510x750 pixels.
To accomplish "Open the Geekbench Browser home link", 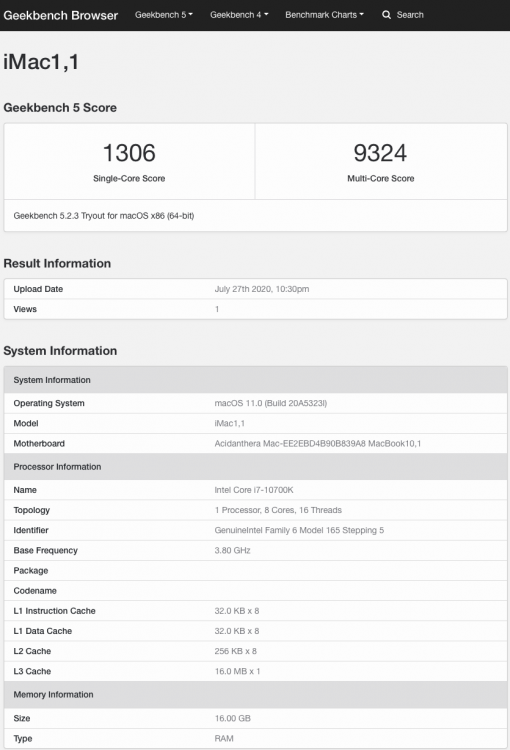I will point(60,15).
